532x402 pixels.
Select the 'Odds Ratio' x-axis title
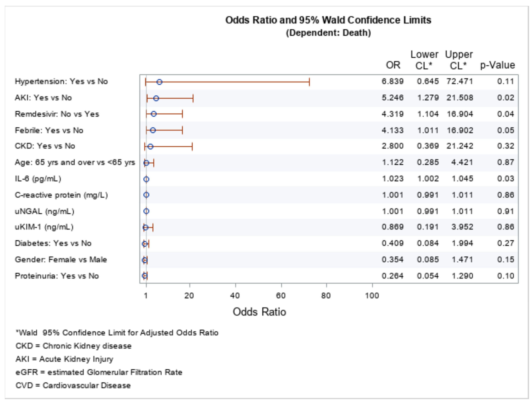click(x=259, y=312)
